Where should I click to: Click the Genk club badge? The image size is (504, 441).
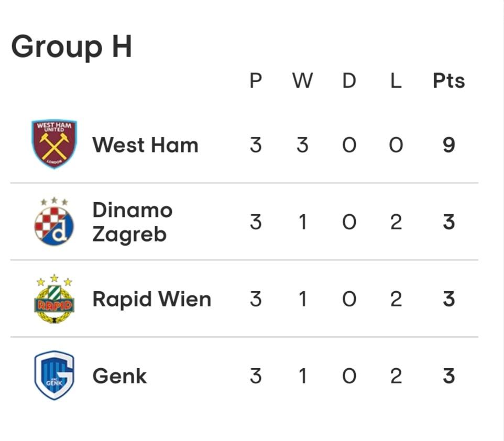(54, 376)
